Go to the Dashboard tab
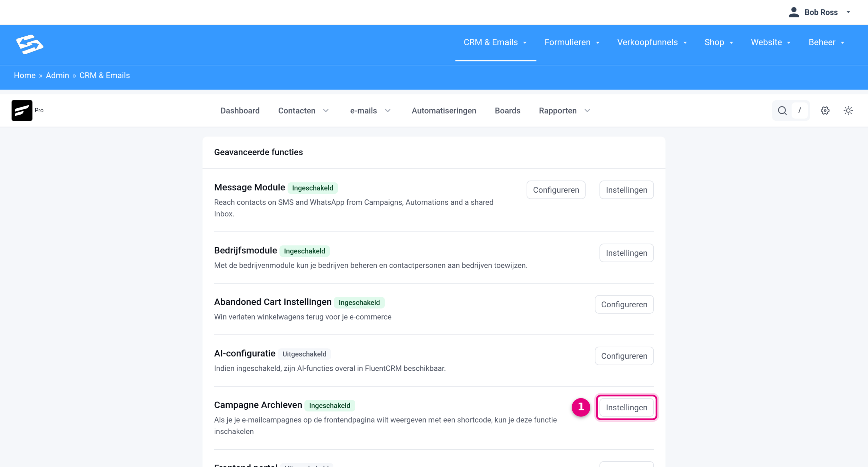The height and width of the screenshot is (467, 868). pyautogui.click(x=240, y=111)
